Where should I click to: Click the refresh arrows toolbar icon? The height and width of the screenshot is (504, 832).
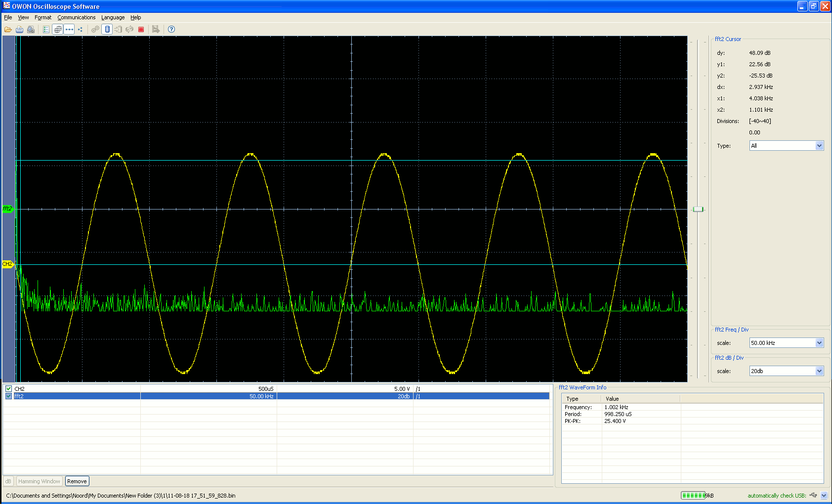point(129,30)
